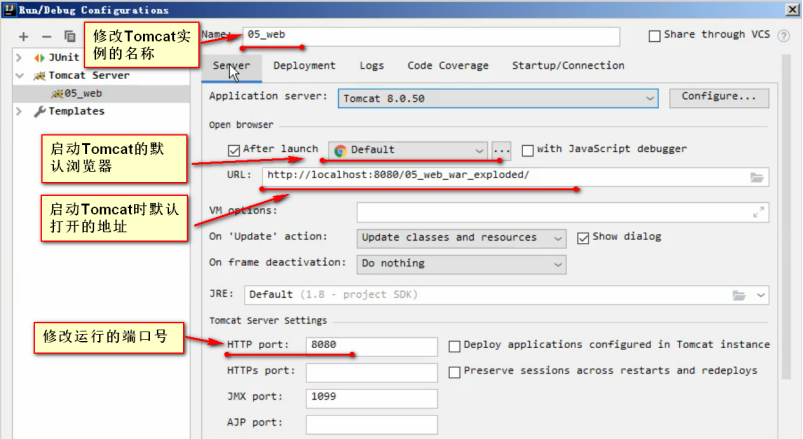Click the JMX port field showing 1099
Screen dimensions: 803x439
[x=372, y=398]
